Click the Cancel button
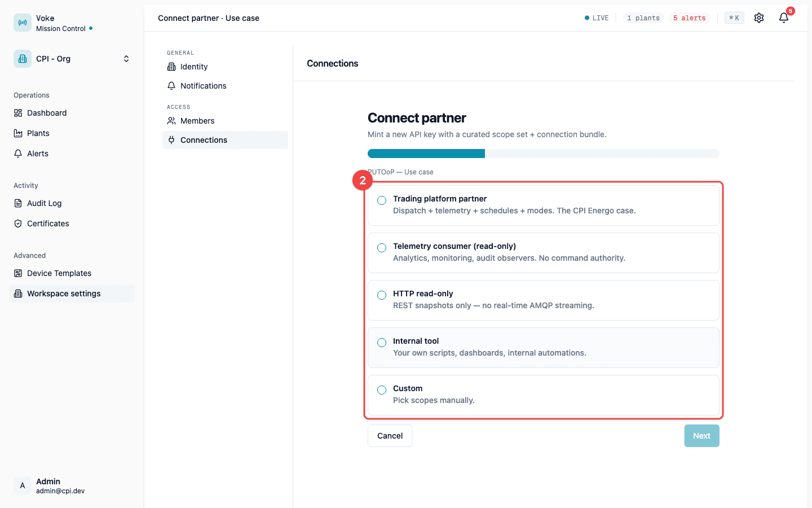 click(390, 436)
